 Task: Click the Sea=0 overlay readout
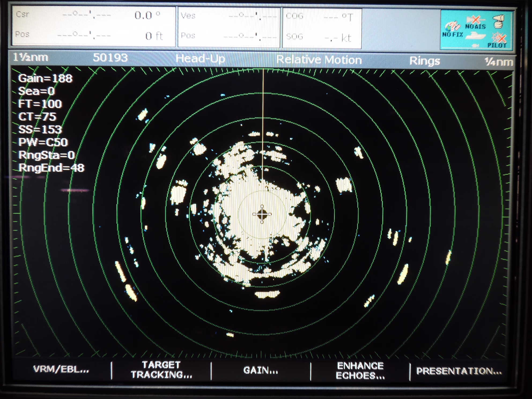pyautogui.click(x=36, y=91)
